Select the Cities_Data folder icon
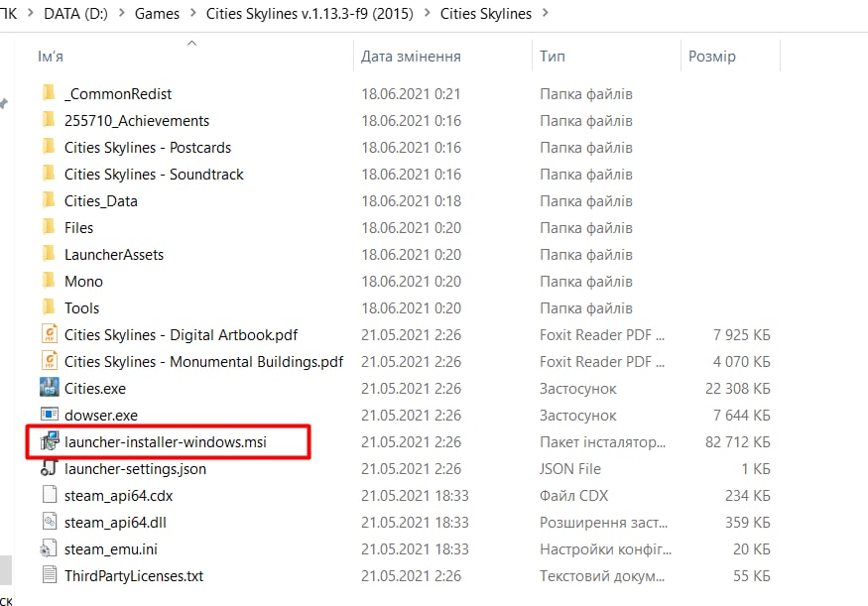Image resolution: width=868 pixels, height=606 pixels. [49, 199]
